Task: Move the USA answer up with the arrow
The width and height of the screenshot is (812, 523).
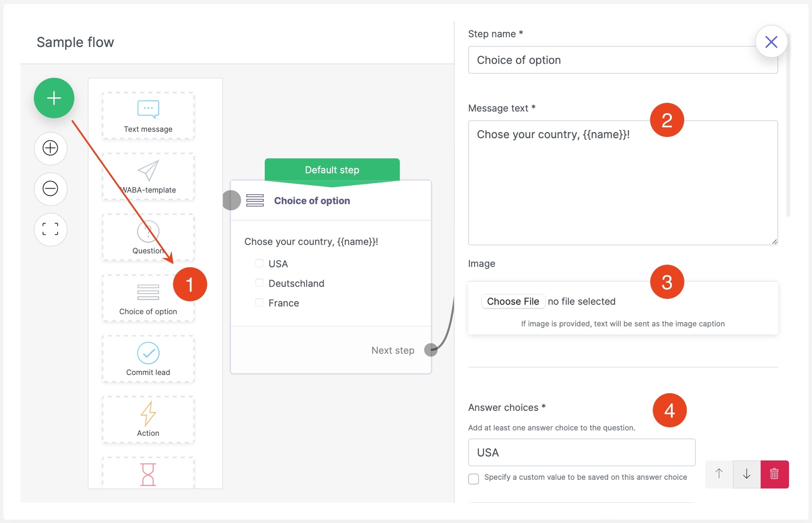Action: 719,474
